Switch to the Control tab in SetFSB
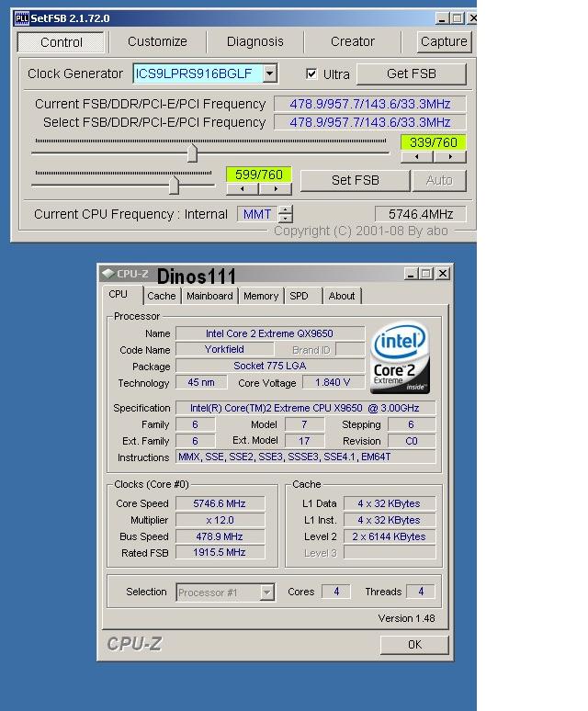 pyautogui.click(x=62, y=42)
